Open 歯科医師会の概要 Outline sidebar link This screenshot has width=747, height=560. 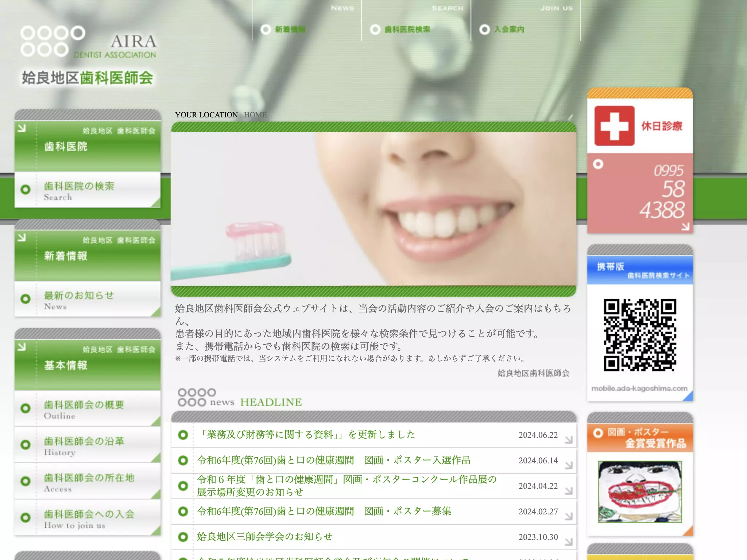pyautogui.click(x=88, y=409)
